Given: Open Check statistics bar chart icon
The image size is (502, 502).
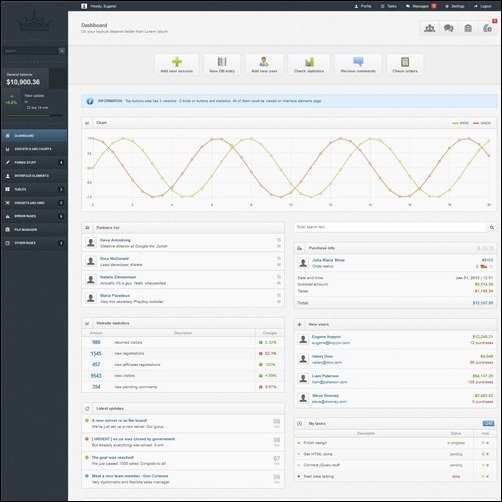Looking at the screenshot, I should pyautogui.click(x=309, y=62).
